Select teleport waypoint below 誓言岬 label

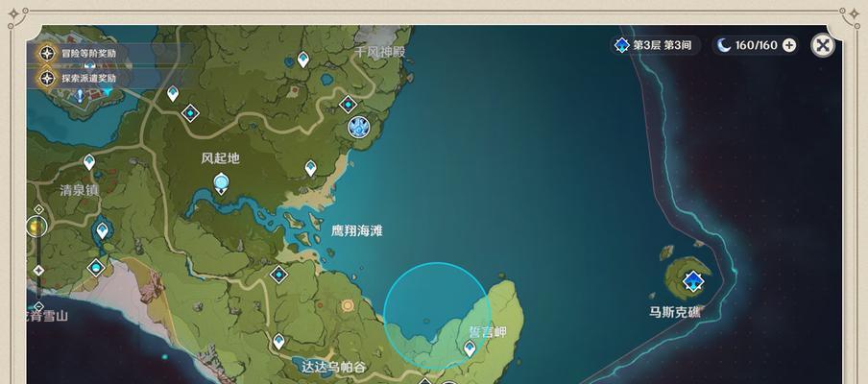[x=470, y=348]
